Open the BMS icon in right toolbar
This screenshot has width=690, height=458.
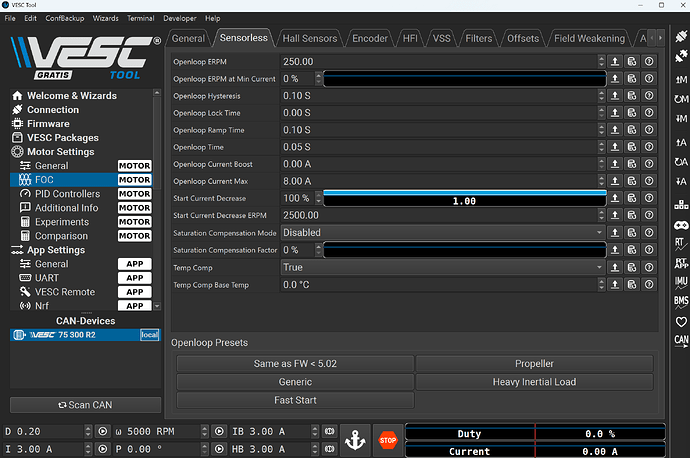tap(681, 301)
